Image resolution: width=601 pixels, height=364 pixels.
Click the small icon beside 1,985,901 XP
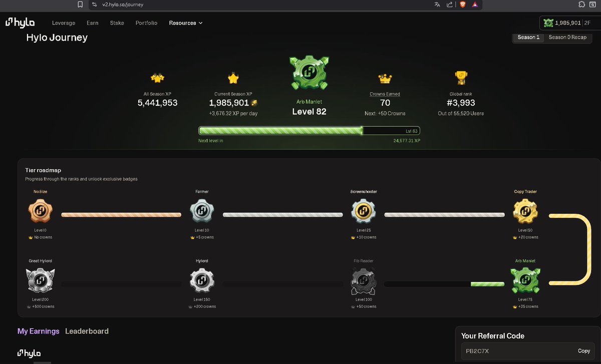[254, 103]
